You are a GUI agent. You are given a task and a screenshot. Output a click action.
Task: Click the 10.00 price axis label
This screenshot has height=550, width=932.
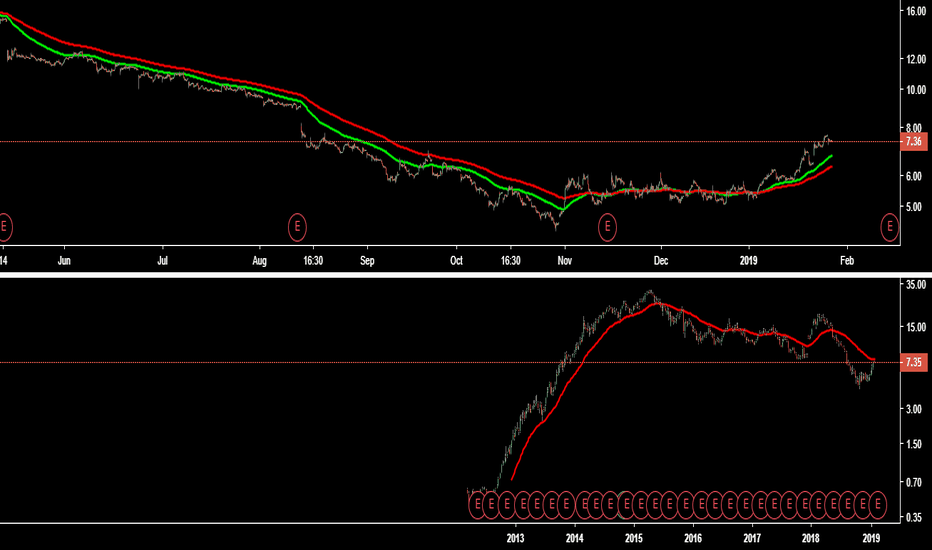pyautogui.click(x=916, y=90)
